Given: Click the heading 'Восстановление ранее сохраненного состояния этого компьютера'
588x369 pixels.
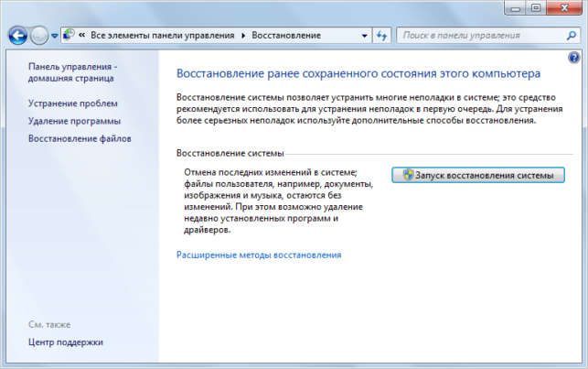Looking at the screenshot, I should click(358, 73).
